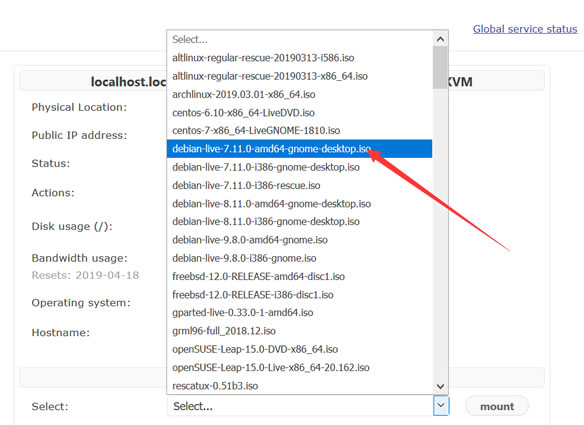Select openSUSE-Leap-15.0-Live-x86_64-20.162.iso
The image size is (584, 425).
pos(299,367)
